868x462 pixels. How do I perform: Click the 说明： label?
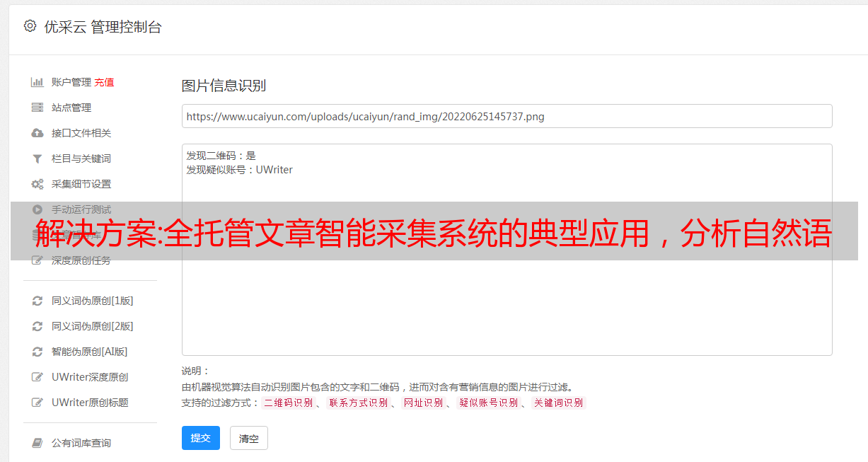[195, 371]
